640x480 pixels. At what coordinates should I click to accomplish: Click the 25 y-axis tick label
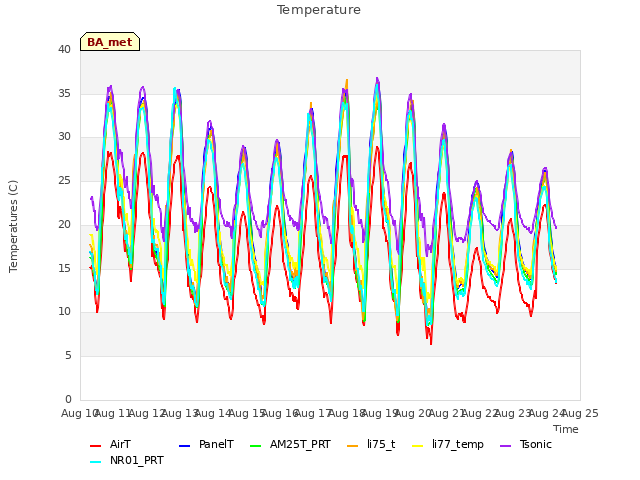pyautogui.click(x=64, y=180)
